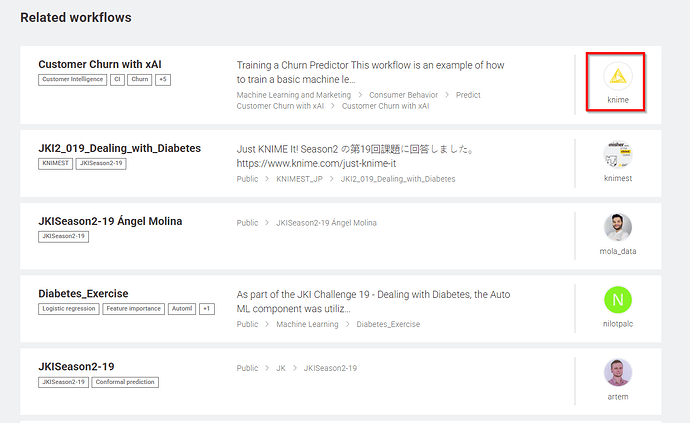This screenshot has height=423, width=690.
Task: Click the Logistic regression tag
Action: coord(68,309)
